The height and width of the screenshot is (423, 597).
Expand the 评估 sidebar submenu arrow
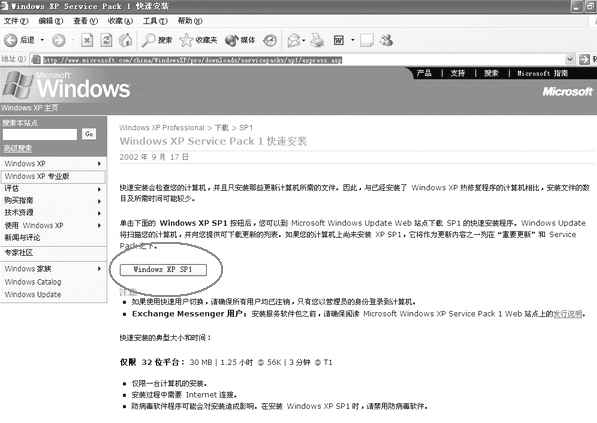pos(99,189)
